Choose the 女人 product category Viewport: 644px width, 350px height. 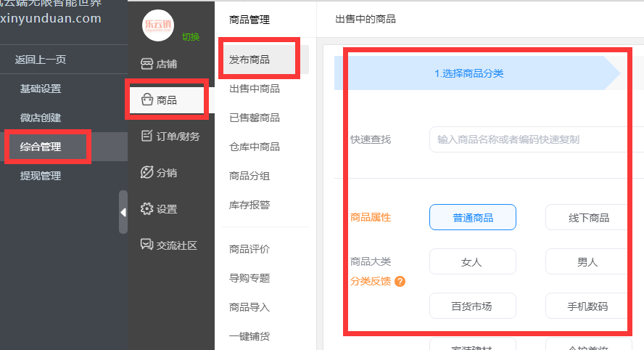click(x=472, y=262)
